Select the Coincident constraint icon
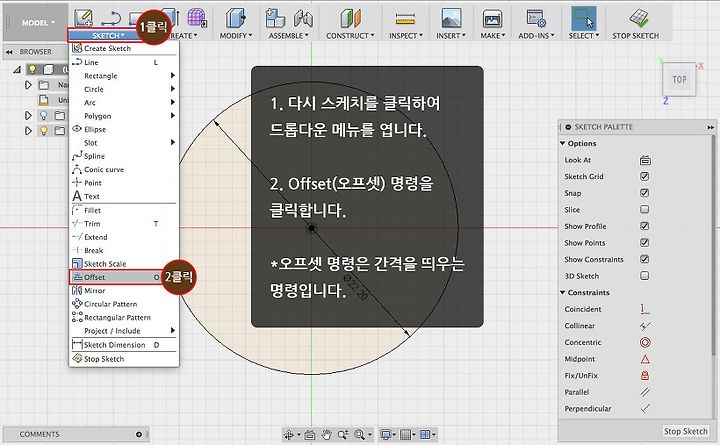Viewport: 720px width, 445px height. 645,309
